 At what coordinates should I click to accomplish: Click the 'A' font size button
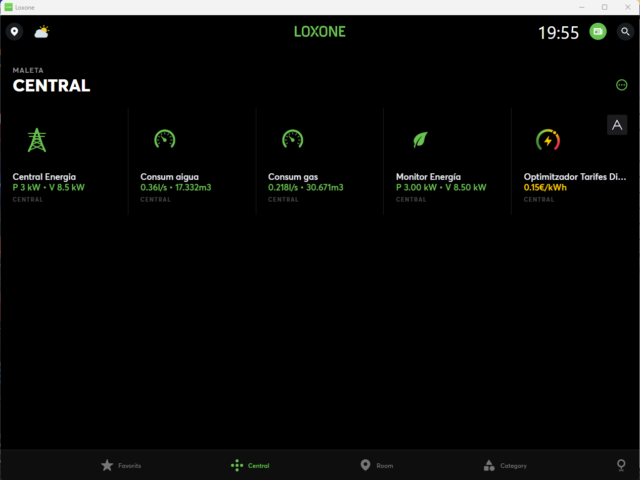pyautogui.click(x=617, y=125)
